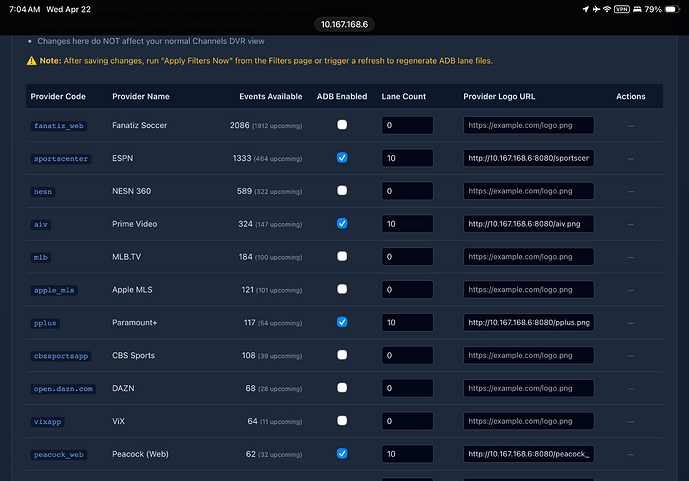Click NESN 360 logo URL field
The image size is (689, 481).
pyautogui.click(x=529, y=191)
